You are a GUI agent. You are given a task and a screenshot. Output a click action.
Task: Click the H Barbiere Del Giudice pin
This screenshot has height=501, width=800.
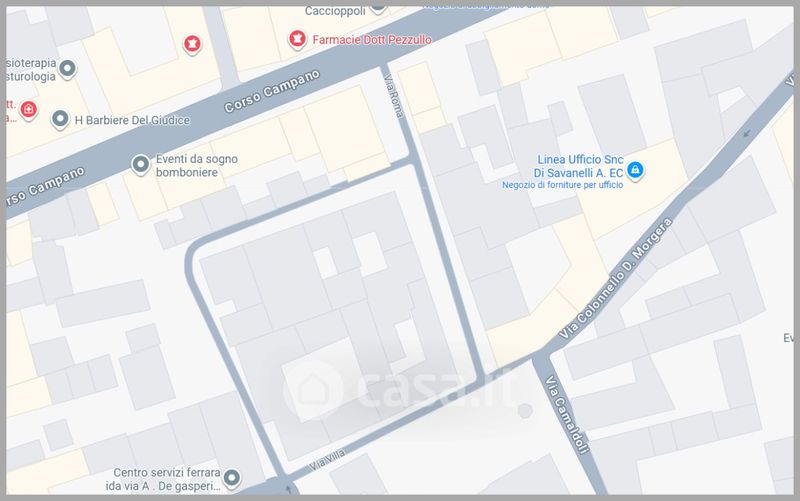point(60,119)
